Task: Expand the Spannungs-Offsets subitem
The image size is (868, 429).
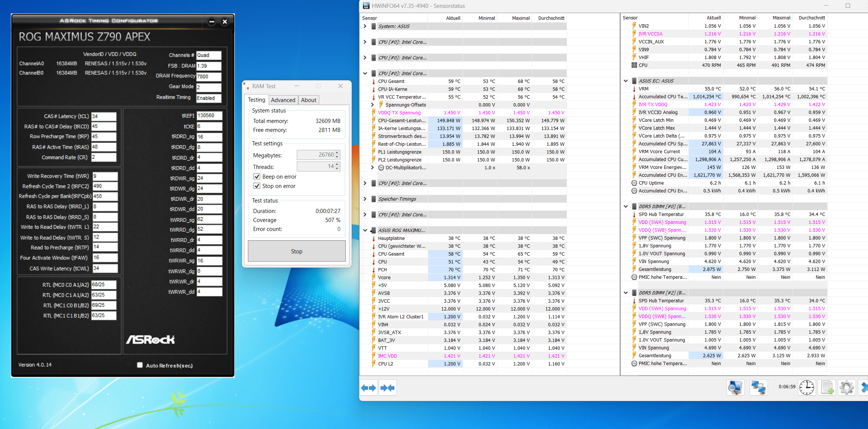Action: [373, 105]
